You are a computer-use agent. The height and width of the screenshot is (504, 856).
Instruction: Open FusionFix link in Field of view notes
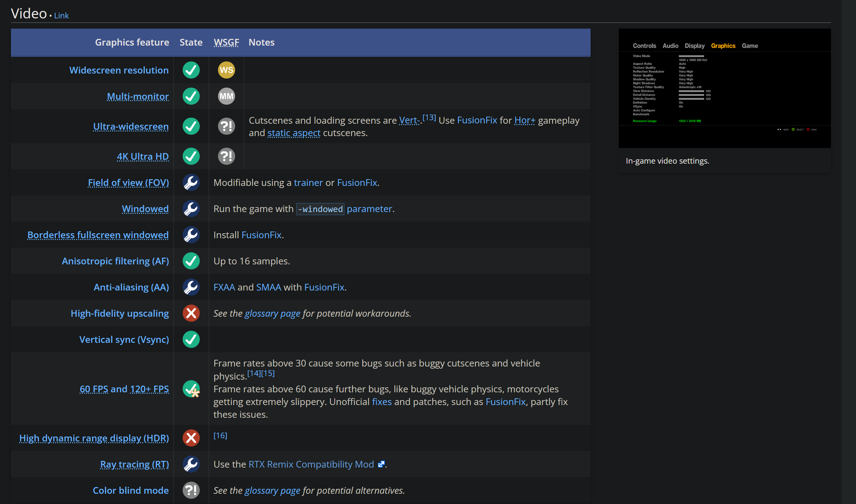[357, 182]
